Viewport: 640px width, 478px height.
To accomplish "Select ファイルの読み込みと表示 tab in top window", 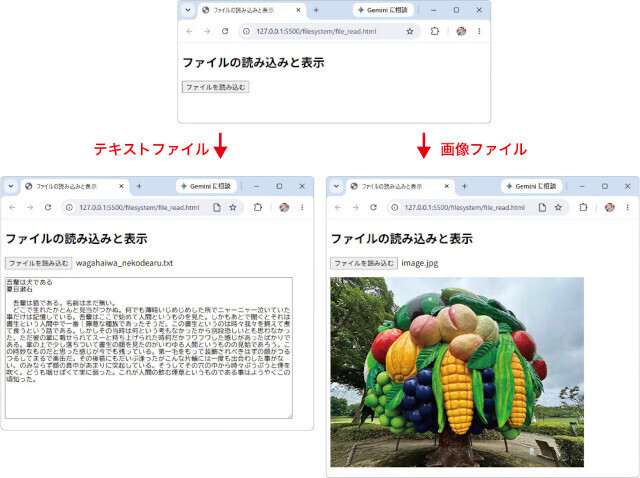I will [252, 10].
